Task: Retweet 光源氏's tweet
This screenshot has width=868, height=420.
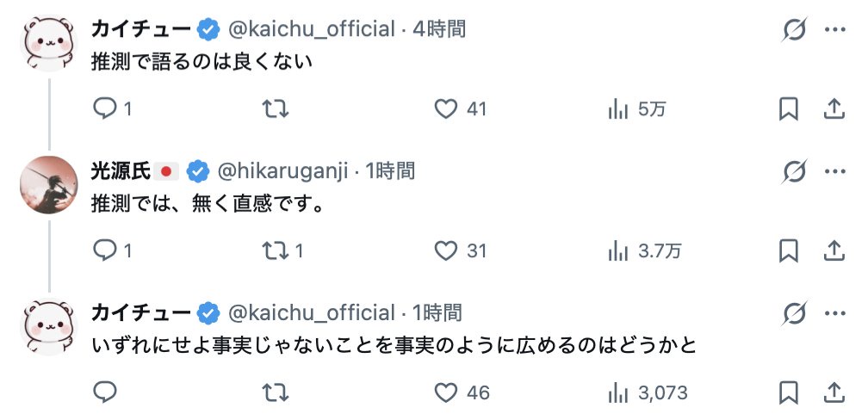Action: [x=276, y=250]
